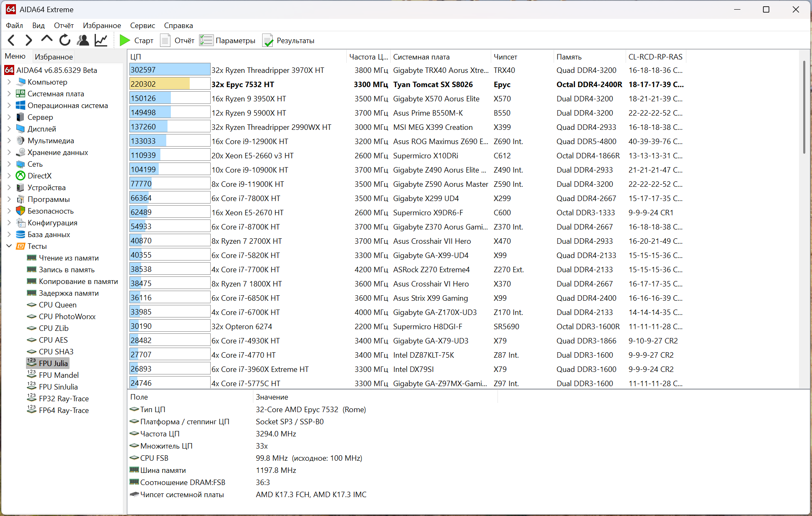Click the up-level arrow icon
Screen dimensions: 812x516
coord(46,40)
